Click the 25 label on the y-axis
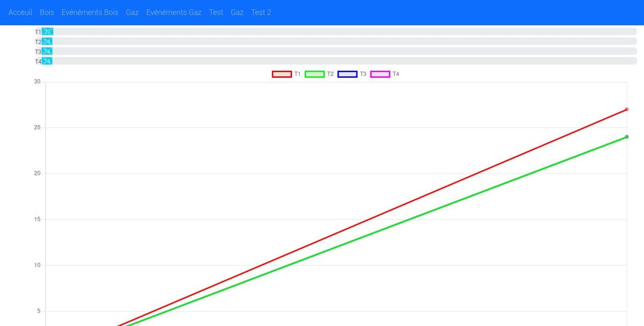This screenshot has height=326, width=644. [37, 128]
